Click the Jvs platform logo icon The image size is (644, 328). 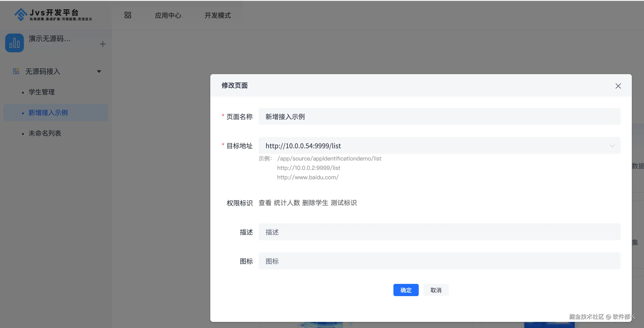pos(21,14)
